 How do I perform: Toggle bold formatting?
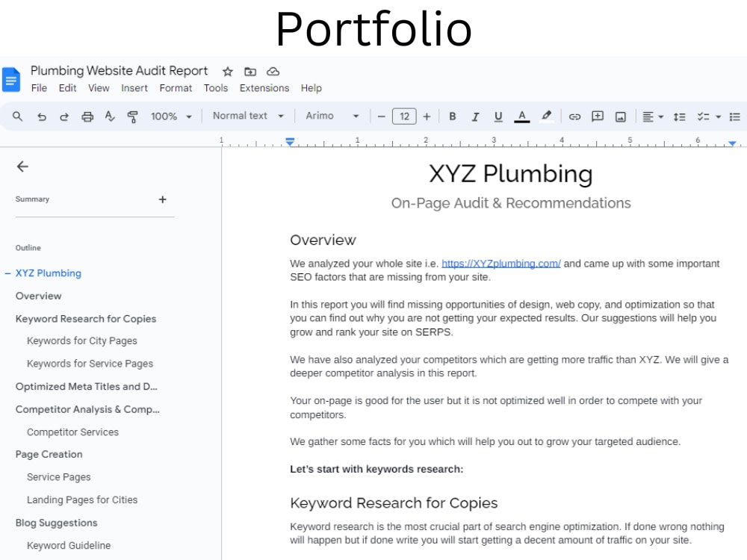(x=453, y=116)
